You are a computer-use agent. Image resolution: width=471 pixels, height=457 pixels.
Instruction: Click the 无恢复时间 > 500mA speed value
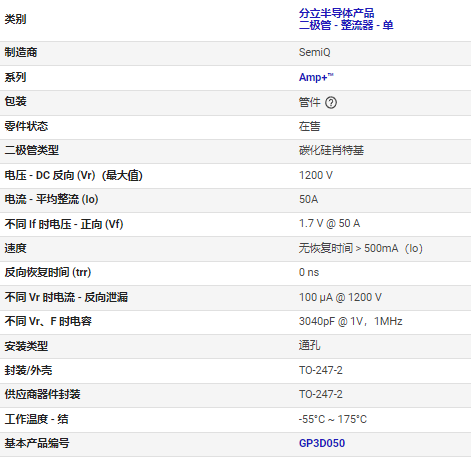click(x=361, y=248)
